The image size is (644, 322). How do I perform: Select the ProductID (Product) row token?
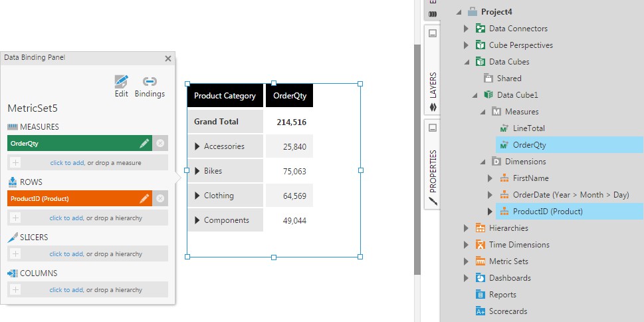80,199
